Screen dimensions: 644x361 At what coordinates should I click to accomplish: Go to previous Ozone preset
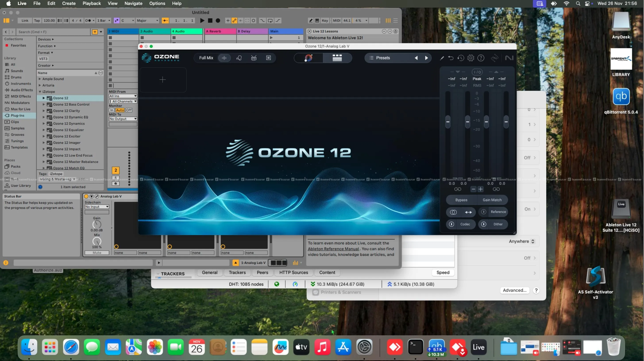[416, 58]
